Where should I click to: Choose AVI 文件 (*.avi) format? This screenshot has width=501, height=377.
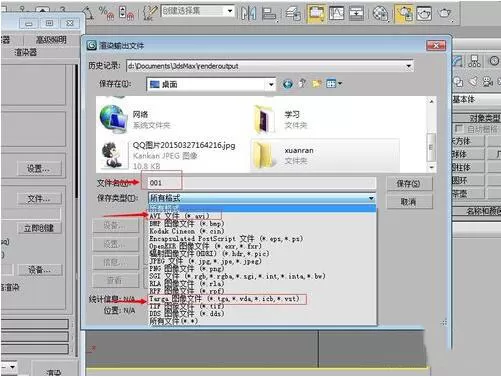tap(179, 216)
